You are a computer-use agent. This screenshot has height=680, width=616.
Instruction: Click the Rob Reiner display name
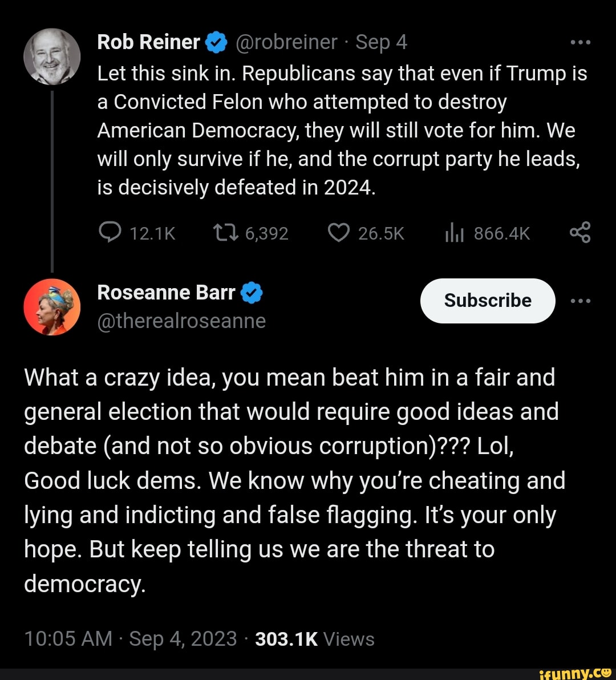pyautogui.click(x=149, y=42)
